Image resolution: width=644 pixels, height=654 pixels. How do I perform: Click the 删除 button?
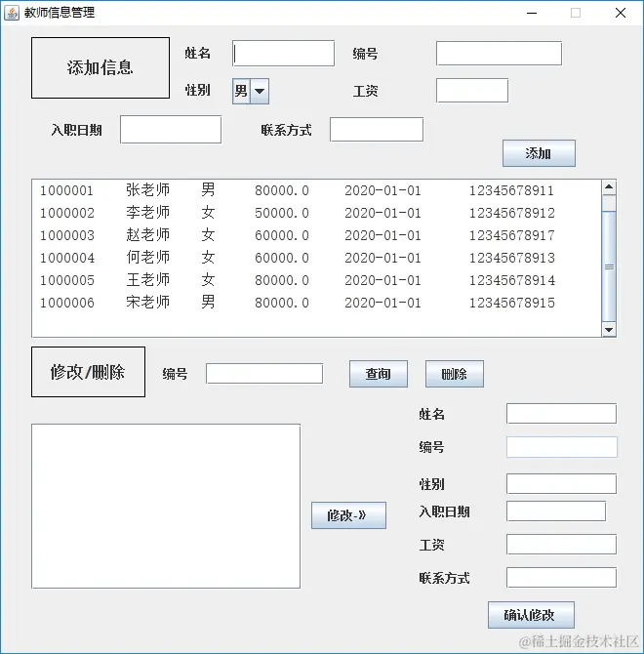(x=455, y=374)
